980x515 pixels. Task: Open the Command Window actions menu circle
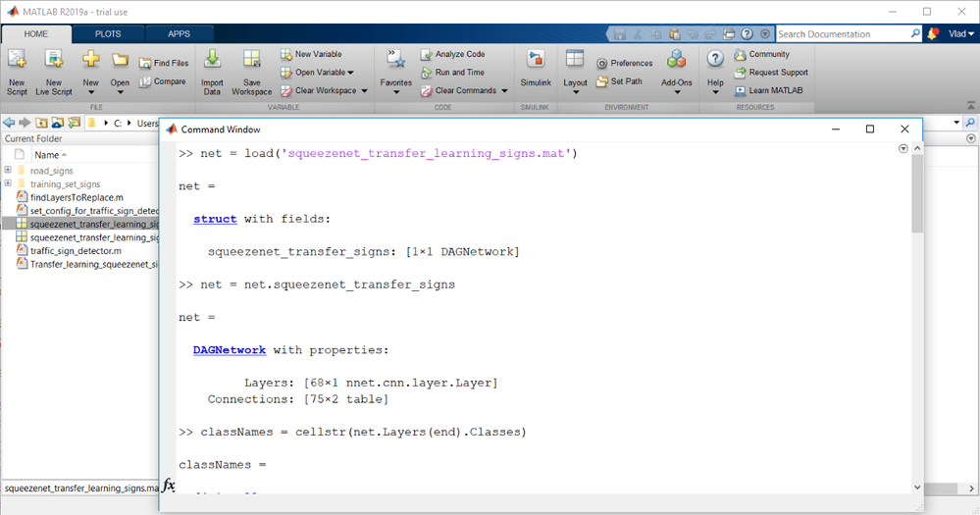tap(903, 149)
